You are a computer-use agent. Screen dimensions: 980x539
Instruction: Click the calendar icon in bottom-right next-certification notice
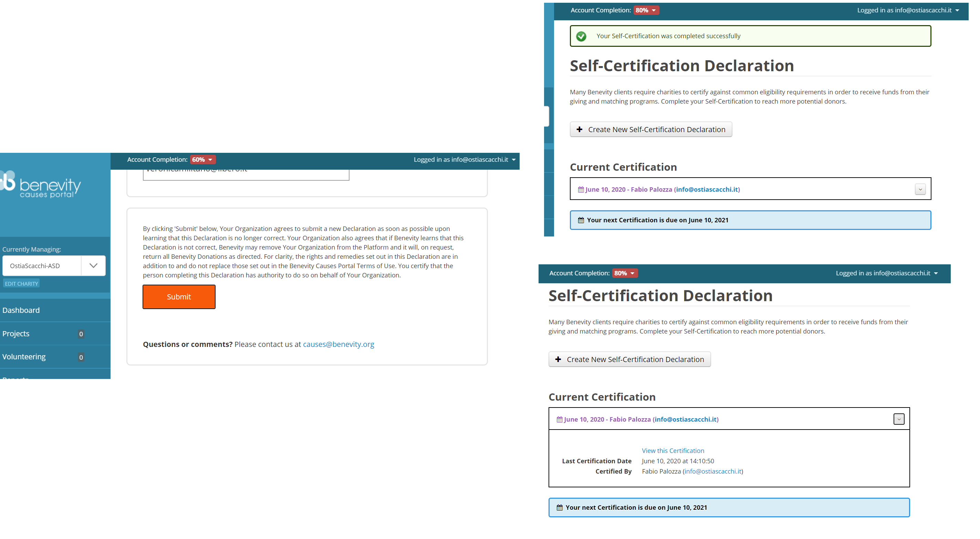point(560,508)
